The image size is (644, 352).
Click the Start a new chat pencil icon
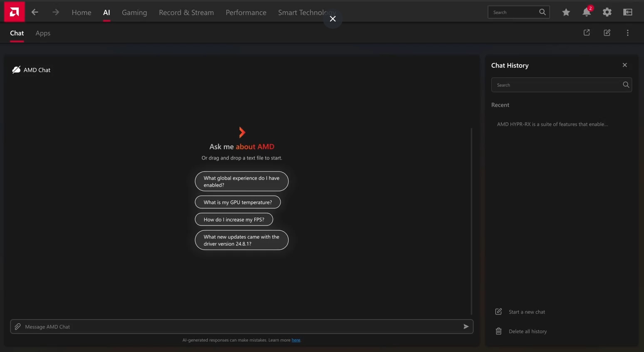click(498, 312)
